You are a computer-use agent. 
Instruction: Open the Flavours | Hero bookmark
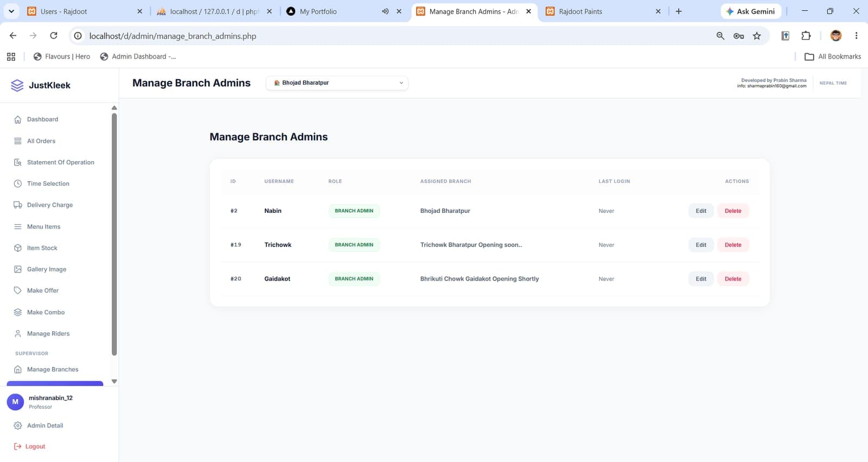[x=62, y=56]
